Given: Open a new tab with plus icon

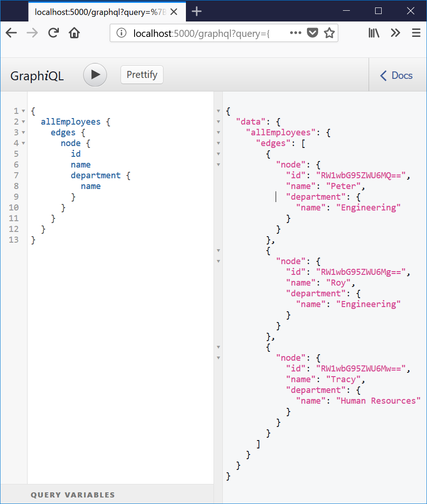Looking at the screenshot, I should (197, 12).
